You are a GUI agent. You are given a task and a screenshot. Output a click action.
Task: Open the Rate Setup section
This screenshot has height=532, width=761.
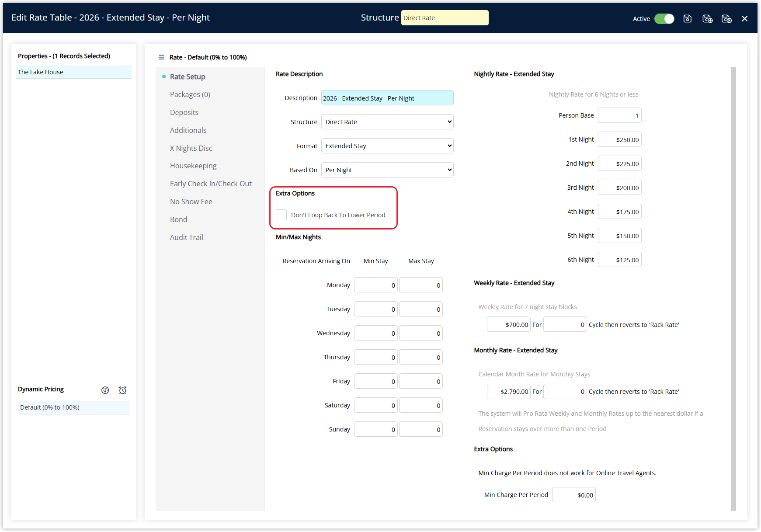188,76
